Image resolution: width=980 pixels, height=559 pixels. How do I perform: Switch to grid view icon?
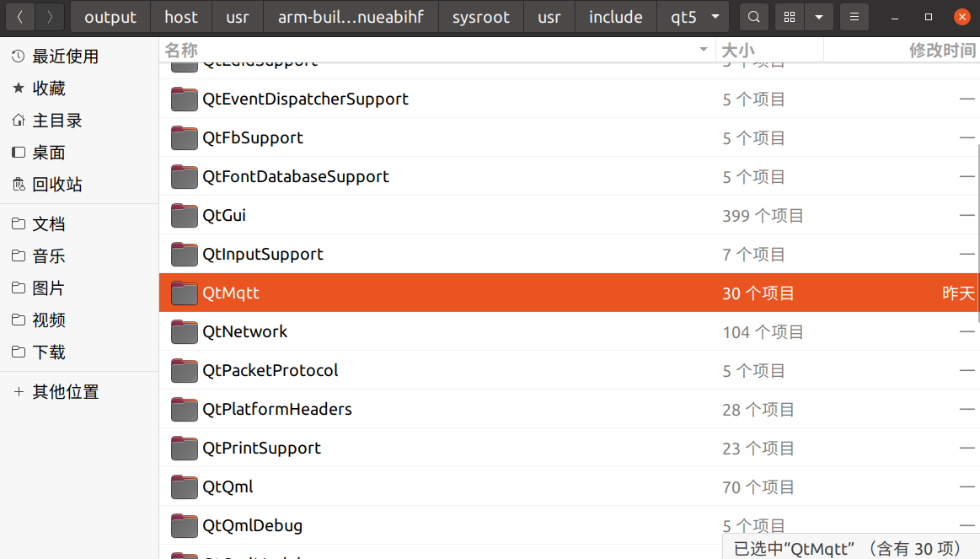coord(790,17)
